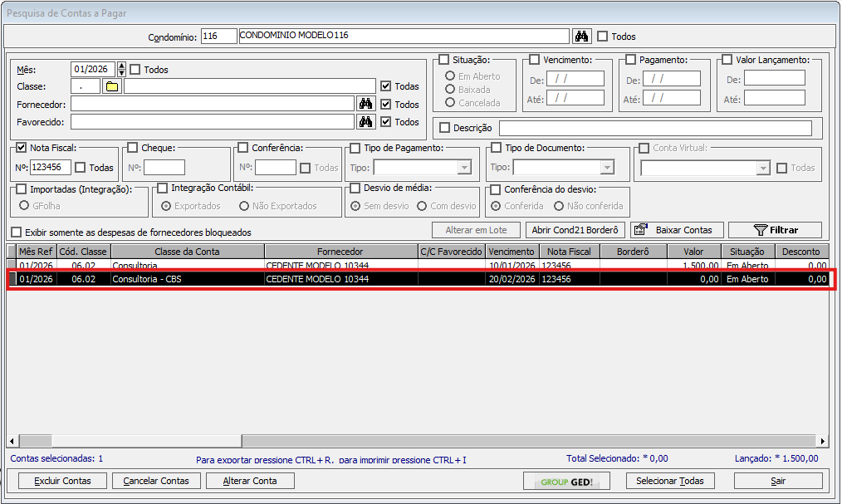Image resolution: width=842 pixels, height=504 pixels.
Task: Open GROUP GED document manager
Action: coord(566,481)
